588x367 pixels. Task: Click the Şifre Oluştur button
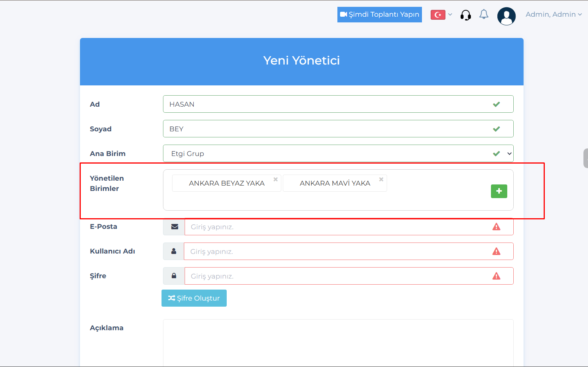pyautogui.click(x=194, y=298)
